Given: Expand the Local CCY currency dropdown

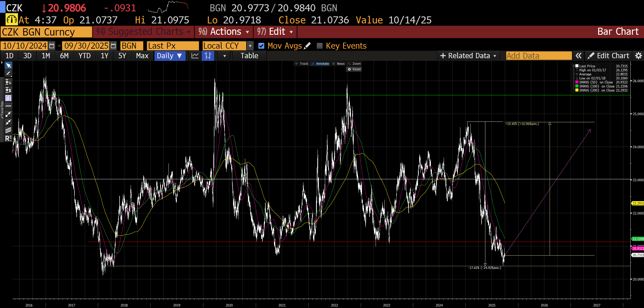Looking at the screenshot, I should tap(250, 46).
